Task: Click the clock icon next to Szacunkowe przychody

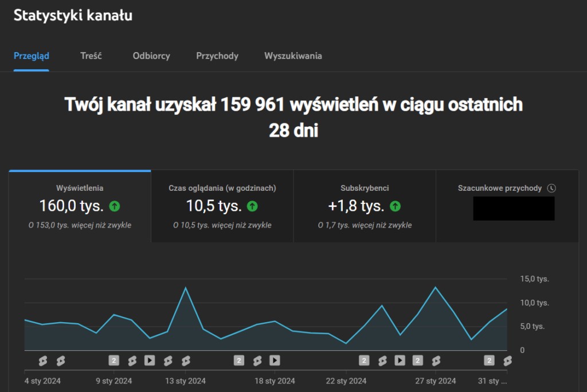Action: (551, 188)
